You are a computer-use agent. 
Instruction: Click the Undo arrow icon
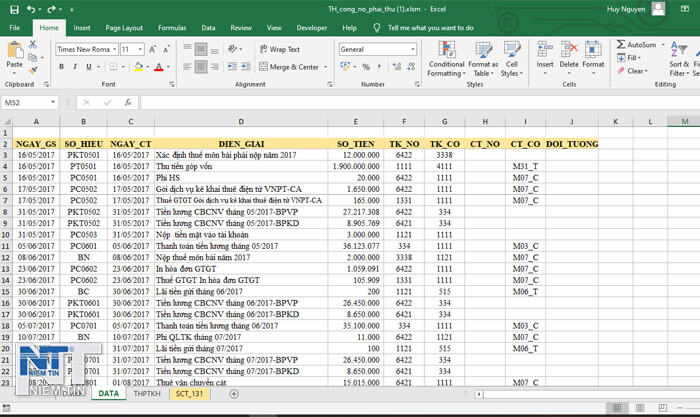(x=31, y=9)
